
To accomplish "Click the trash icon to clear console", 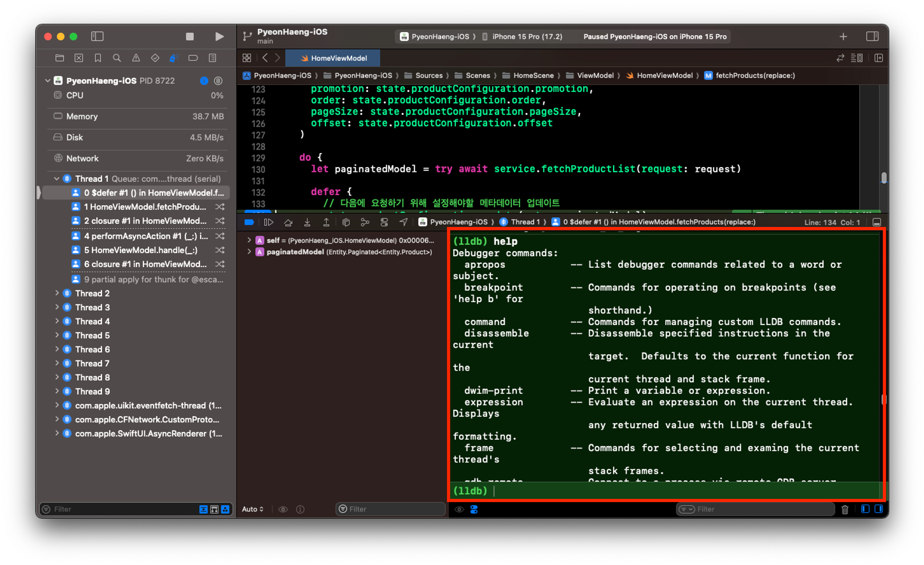I will (x=845, y=509).
